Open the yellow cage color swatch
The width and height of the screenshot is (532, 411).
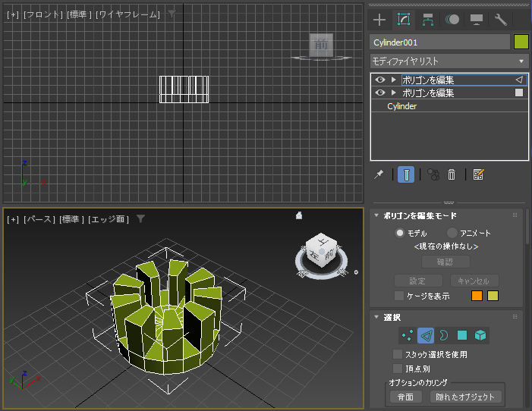pyautogui.click(x=493, y=296)
